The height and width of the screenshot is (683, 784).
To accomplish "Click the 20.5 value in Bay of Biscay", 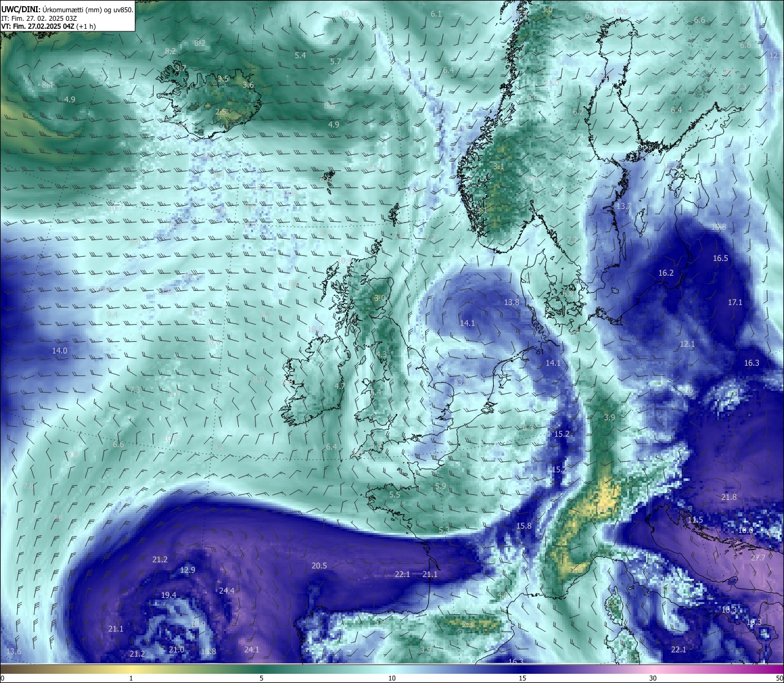I will (x=319, y=566).
